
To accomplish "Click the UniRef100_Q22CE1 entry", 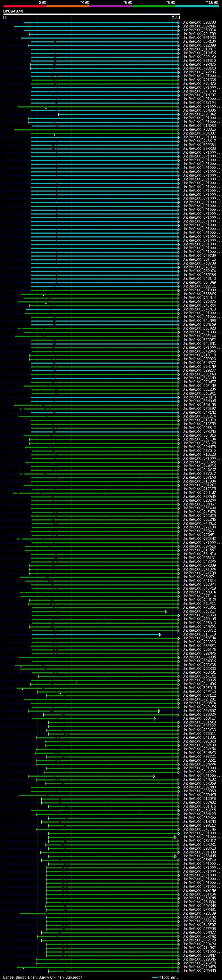I will click(199, 286).
